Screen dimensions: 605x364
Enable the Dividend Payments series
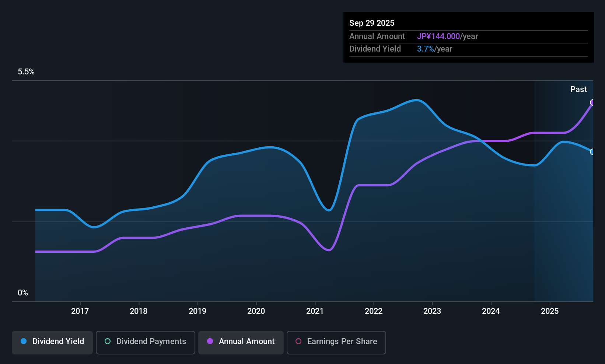145,342
